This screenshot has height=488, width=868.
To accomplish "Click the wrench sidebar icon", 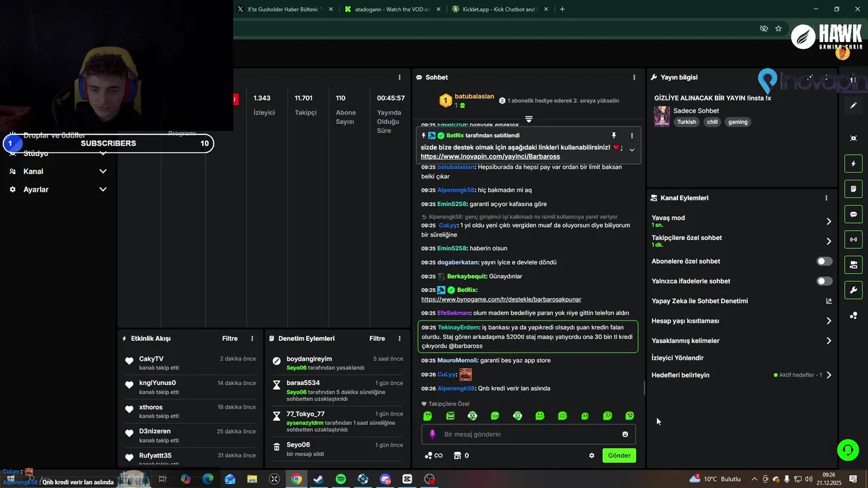I will click(853, 290).
